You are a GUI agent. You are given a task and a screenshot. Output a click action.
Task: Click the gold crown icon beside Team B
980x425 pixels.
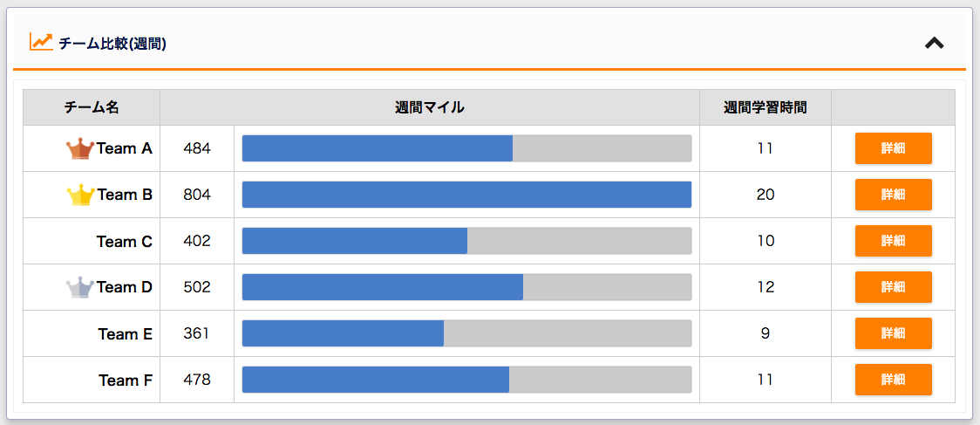80,195
